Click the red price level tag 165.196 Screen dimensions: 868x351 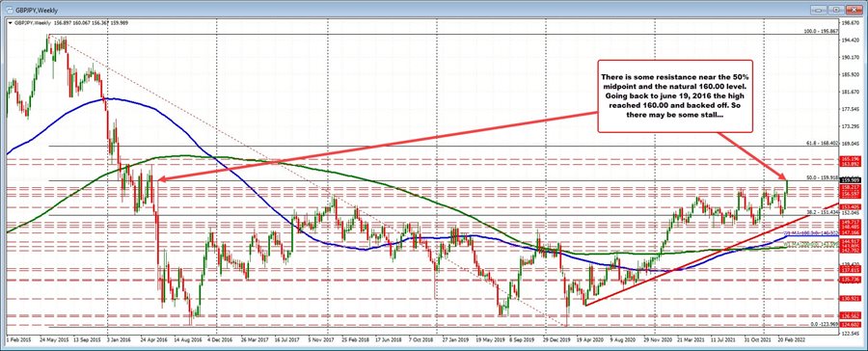tap(851, 159)
